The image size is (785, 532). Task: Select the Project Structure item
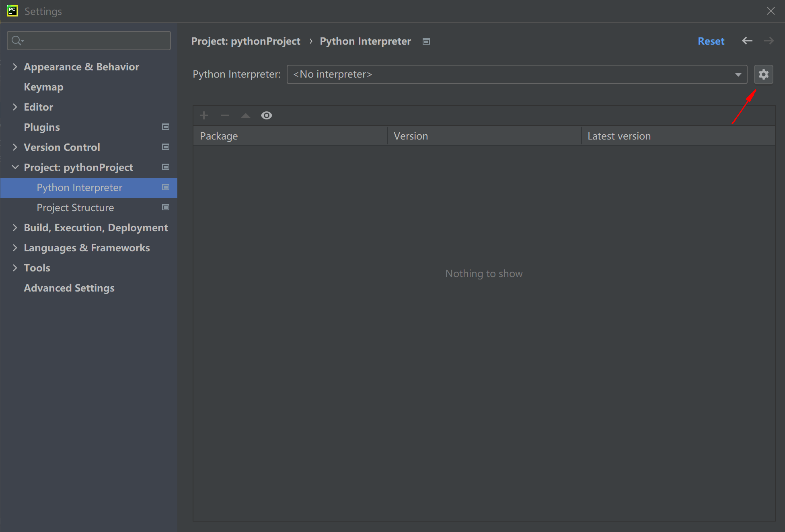pos(75,207)
